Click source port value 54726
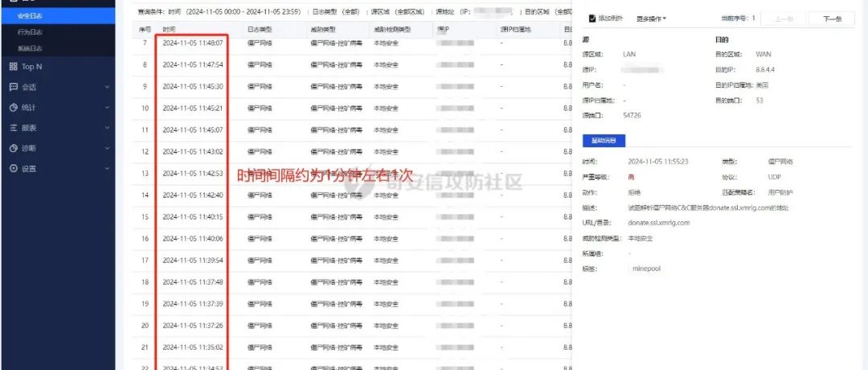This screenshot has height=370, width=868. (633, 116)
